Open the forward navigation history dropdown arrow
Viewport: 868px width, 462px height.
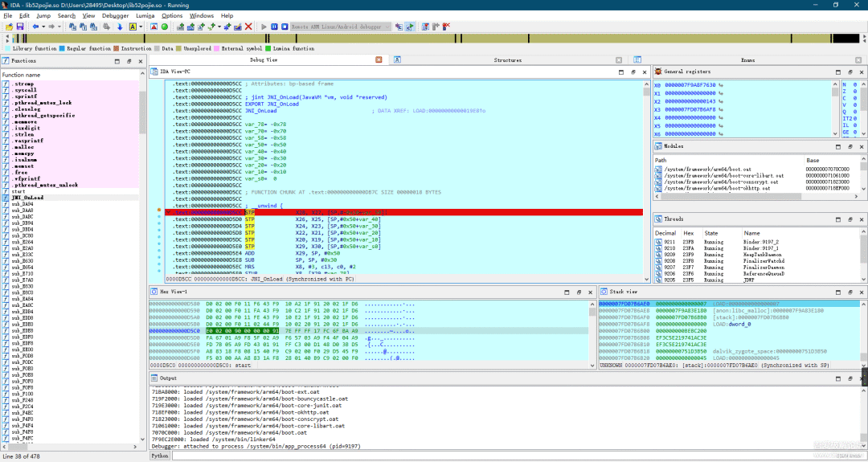(59, 27)
